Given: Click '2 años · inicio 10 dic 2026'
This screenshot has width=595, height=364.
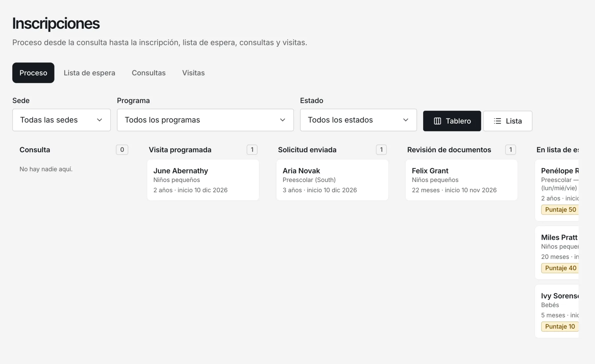Looking at the screenshot, I should pos(190,190).
